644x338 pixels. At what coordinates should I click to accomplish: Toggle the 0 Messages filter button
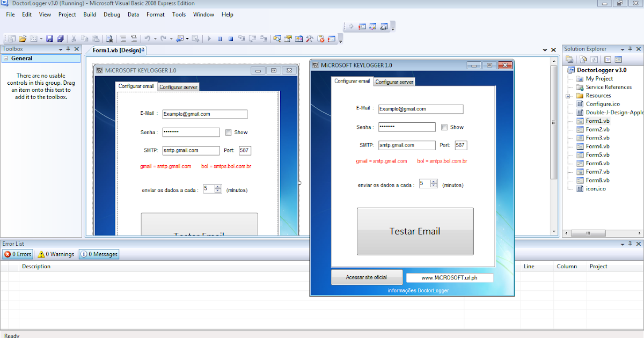click(x=99, y=254)
